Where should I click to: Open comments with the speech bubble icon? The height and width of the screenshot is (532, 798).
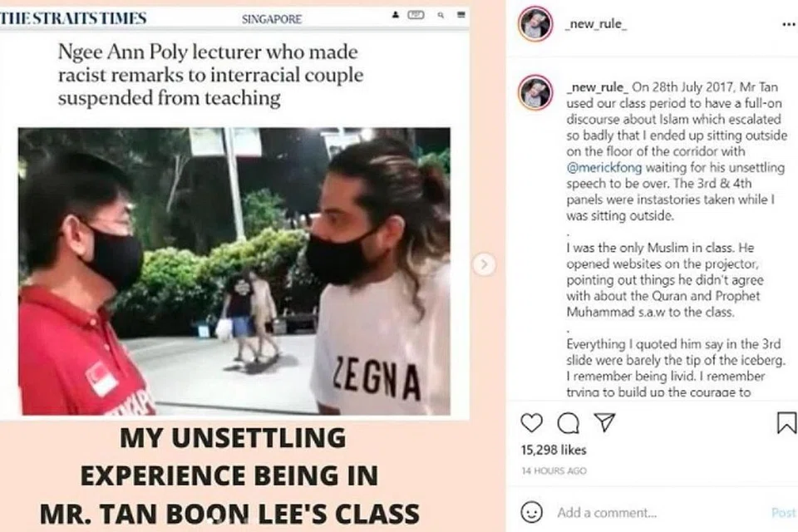click(568, 423)
